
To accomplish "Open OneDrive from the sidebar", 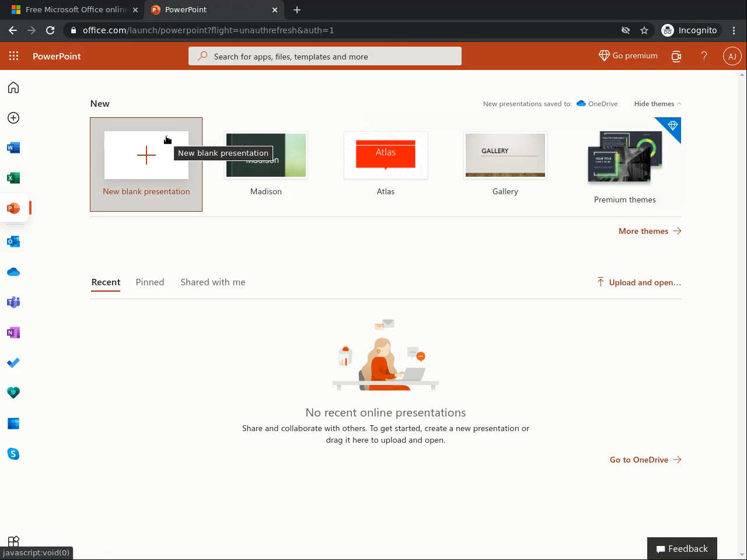I will [x=13, y=272].
